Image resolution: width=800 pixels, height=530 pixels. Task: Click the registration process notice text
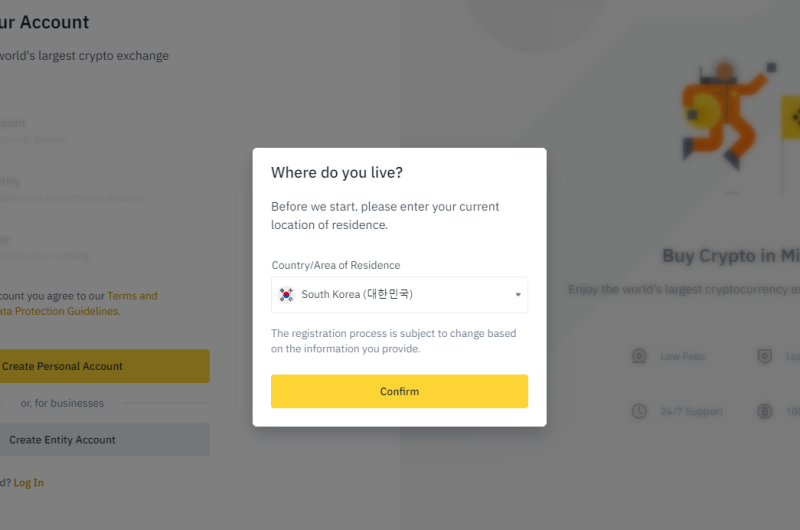[393, 341]
